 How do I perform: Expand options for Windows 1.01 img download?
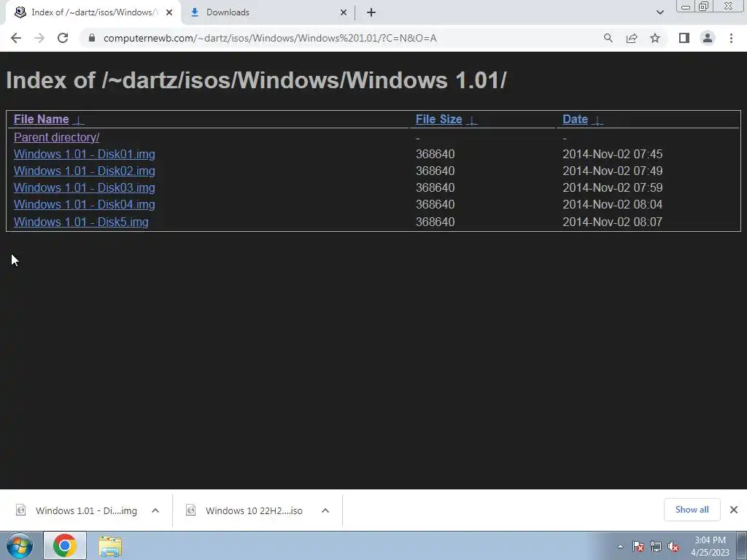(x=155, y=510)
